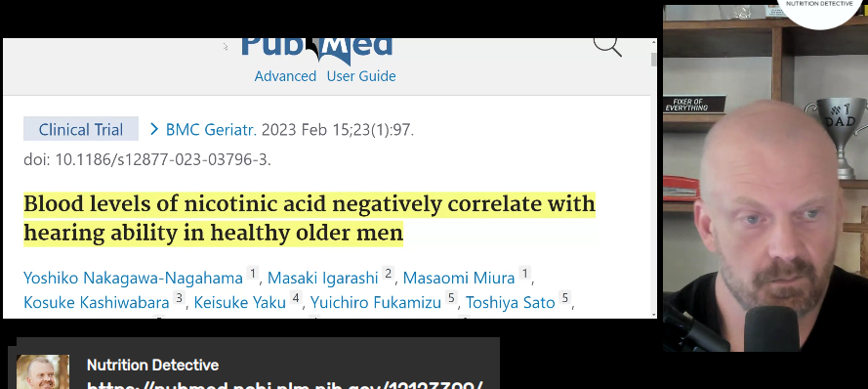Open author Masaki Igarashi
868x389 pixels.
(323, 277)
